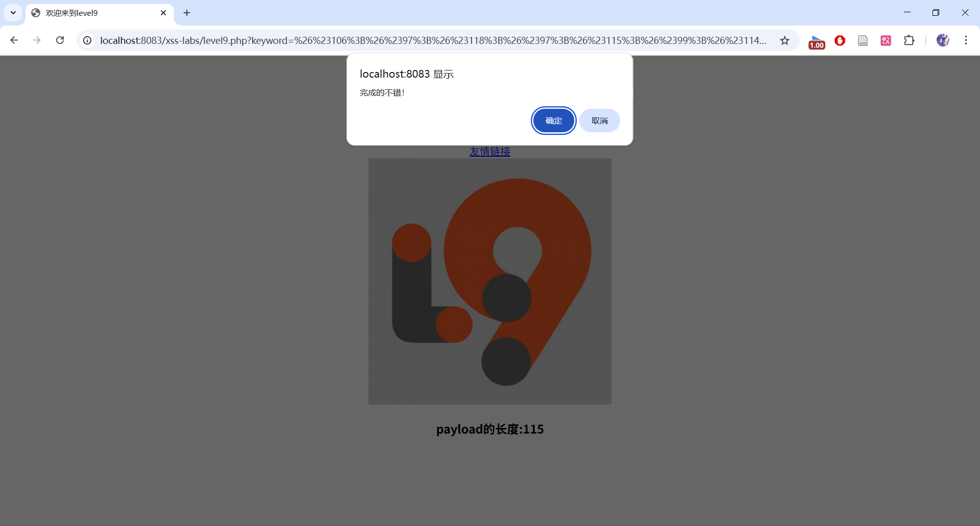Image resolution: width=980 pixels, height=526 pixels.
Task: Open the 友情链接 hyperlink
Action: click(x=490, y=152)
